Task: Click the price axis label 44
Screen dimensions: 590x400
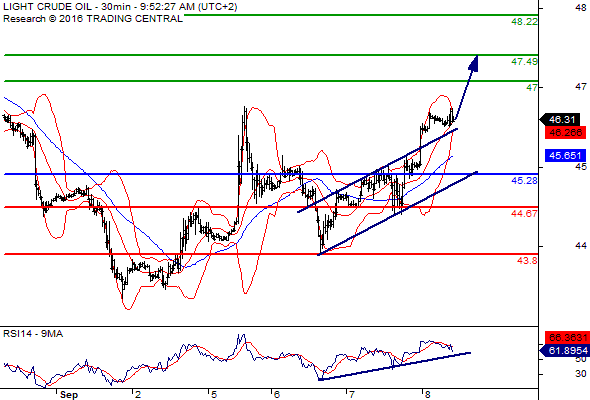Action: coord(581,246)
